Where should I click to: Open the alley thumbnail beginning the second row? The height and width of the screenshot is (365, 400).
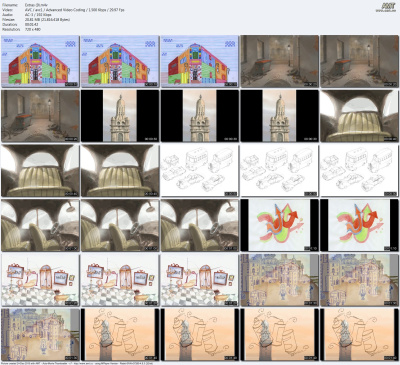pos(40,116)
